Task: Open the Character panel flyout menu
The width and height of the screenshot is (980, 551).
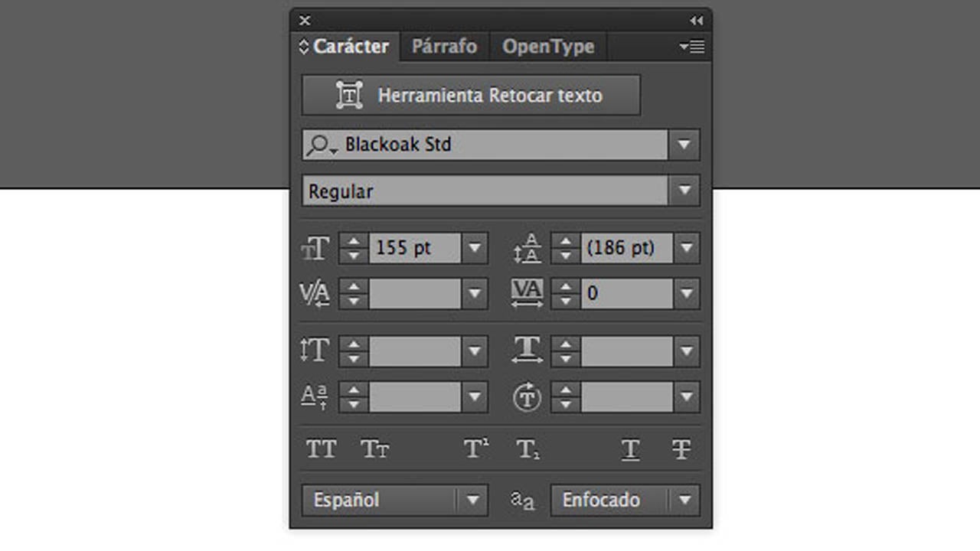Action: 691,47
